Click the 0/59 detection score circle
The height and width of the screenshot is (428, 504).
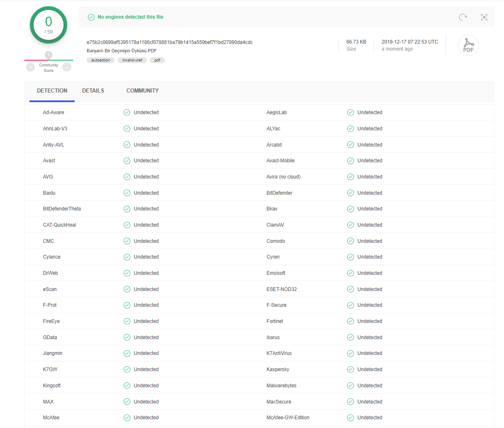(49, 25)
